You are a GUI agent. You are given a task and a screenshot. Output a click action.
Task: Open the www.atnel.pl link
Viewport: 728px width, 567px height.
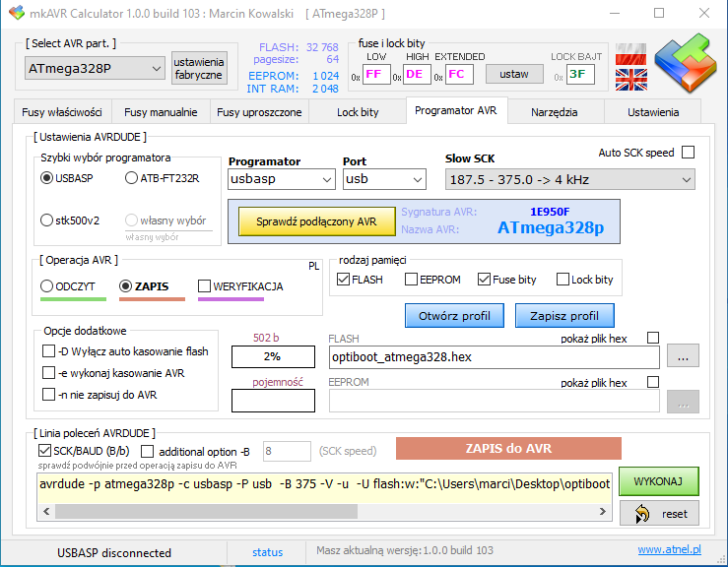point(669,549)
